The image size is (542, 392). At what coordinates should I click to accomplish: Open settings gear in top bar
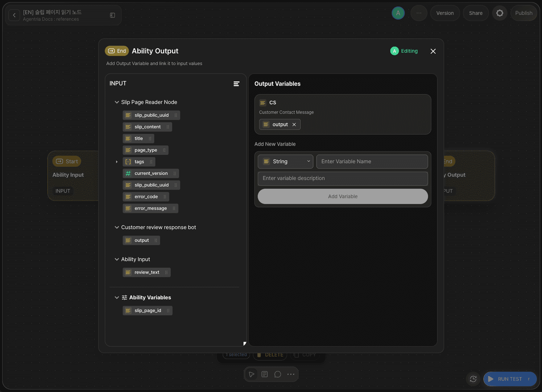click(x=500, y=13)
